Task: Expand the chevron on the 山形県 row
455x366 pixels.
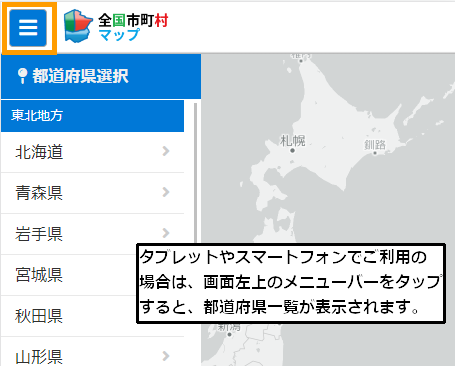Action: click(166, 356)
